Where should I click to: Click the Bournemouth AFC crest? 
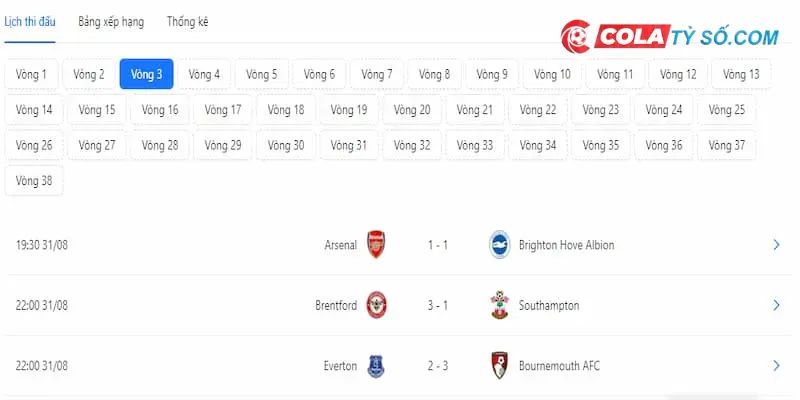(499, 365)
